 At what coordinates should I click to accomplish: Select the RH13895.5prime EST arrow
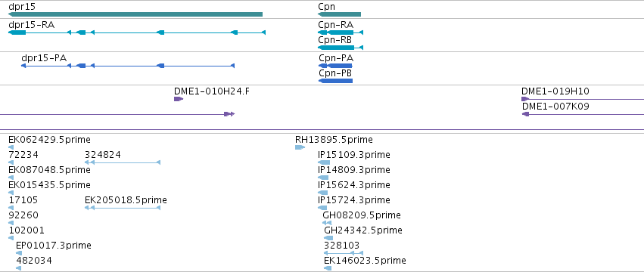(x=300, y=147)
